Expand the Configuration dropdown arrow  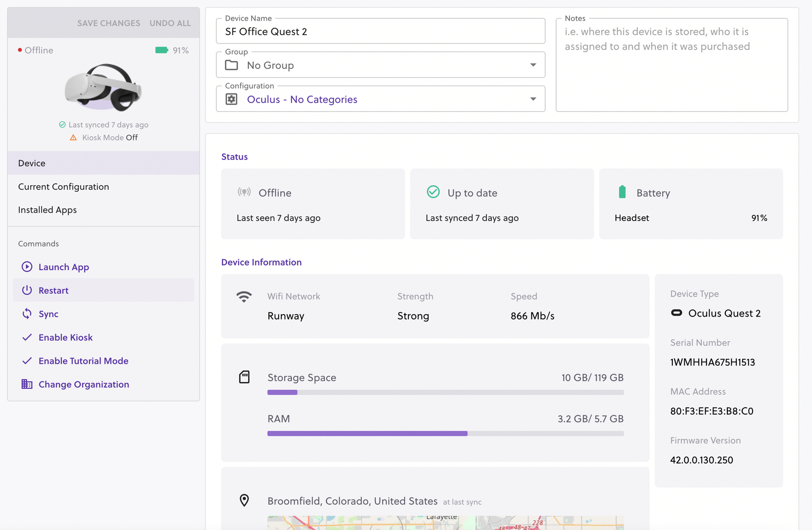[533, 99]
